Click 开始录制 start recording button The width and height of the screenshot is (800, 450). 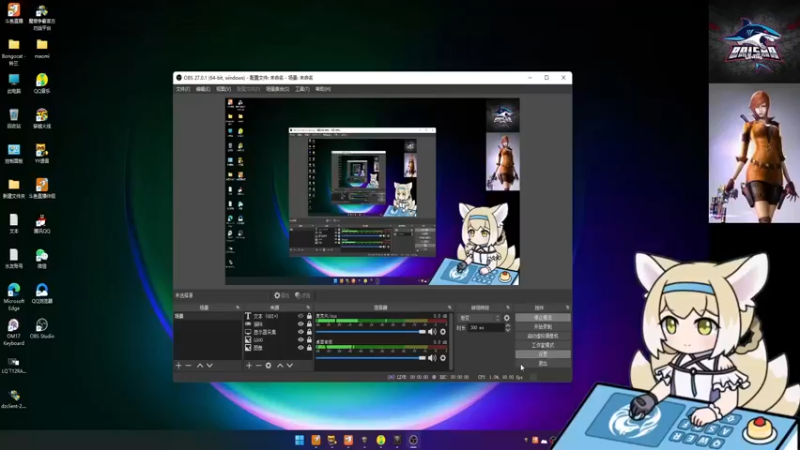542,327
